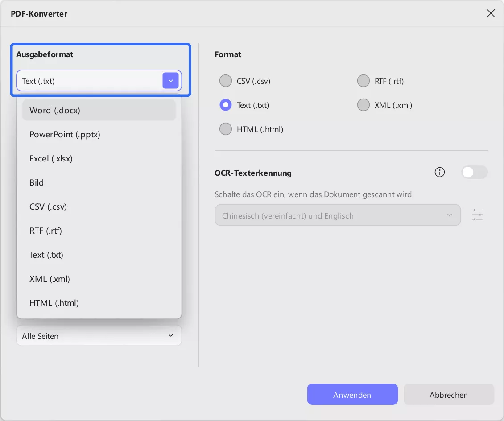Click the Abbrechen button
This screenshot has width=504, height=421.
448,395
